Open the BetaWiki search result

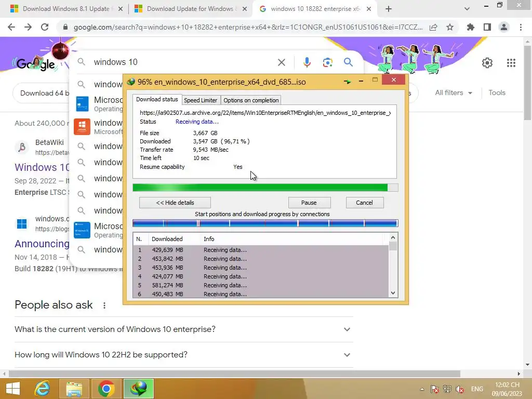tap(42, 167)
